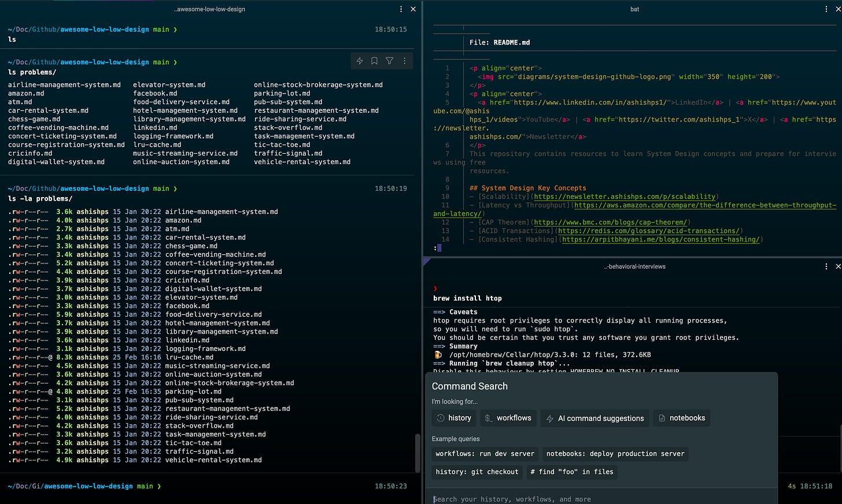Select the notebooks filter in Command Search

click(x=681, y=418)
